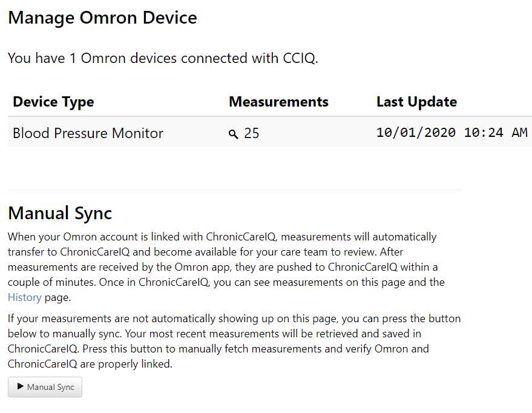Click the Device Type column header
The image size is (532, 413).
(x=53, y=102)
